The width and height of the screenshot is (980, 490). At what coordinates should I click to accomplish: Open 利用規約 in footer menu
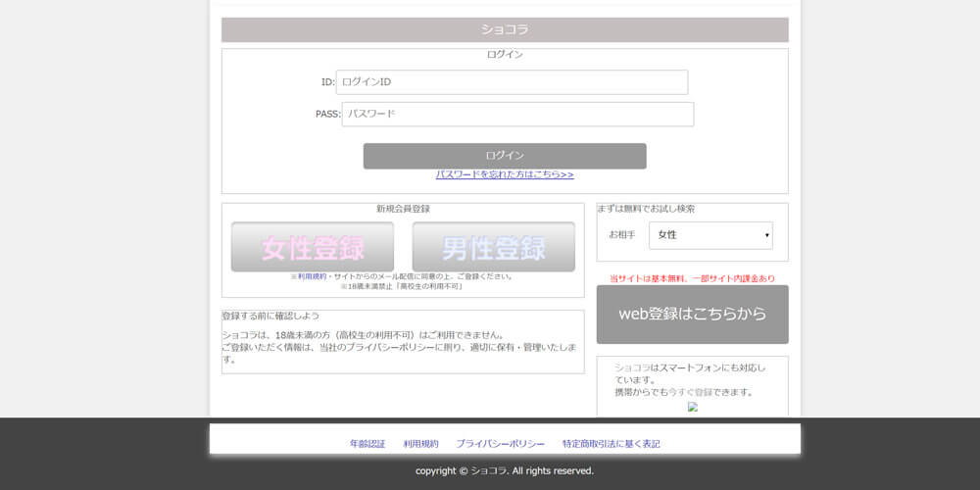click(x=420, y=444)
